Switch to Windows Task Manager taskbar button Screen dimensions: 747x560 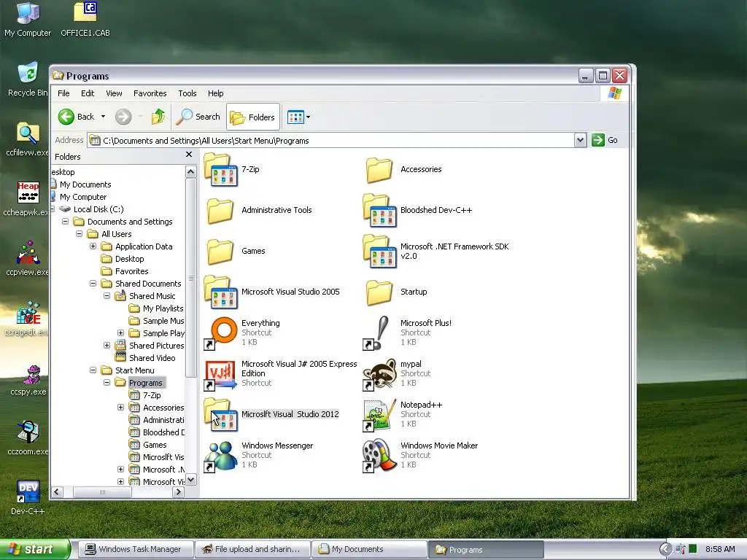(x=136, y=550)
